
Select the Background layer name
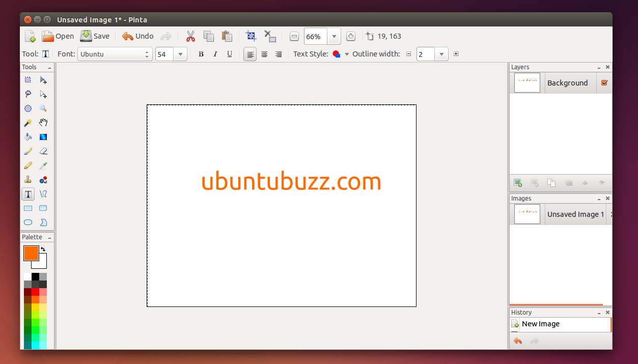coord(567,83)
